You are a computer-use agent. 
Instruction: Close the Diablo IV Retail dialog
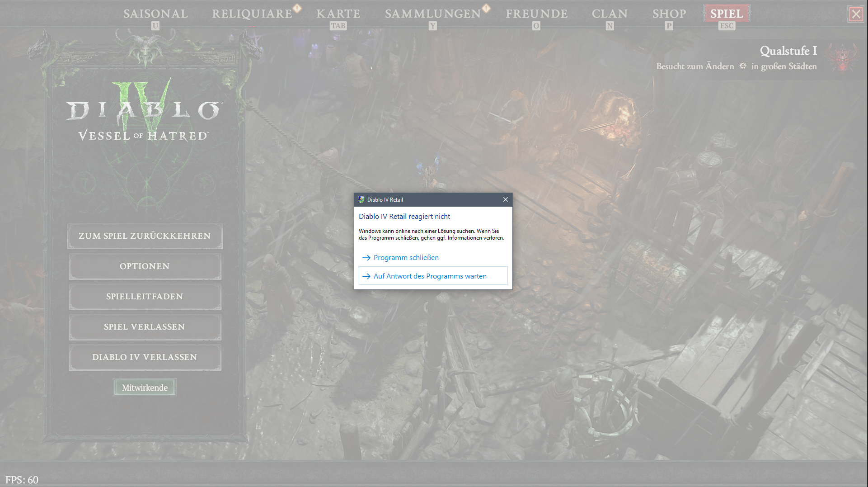coord(506,199)
